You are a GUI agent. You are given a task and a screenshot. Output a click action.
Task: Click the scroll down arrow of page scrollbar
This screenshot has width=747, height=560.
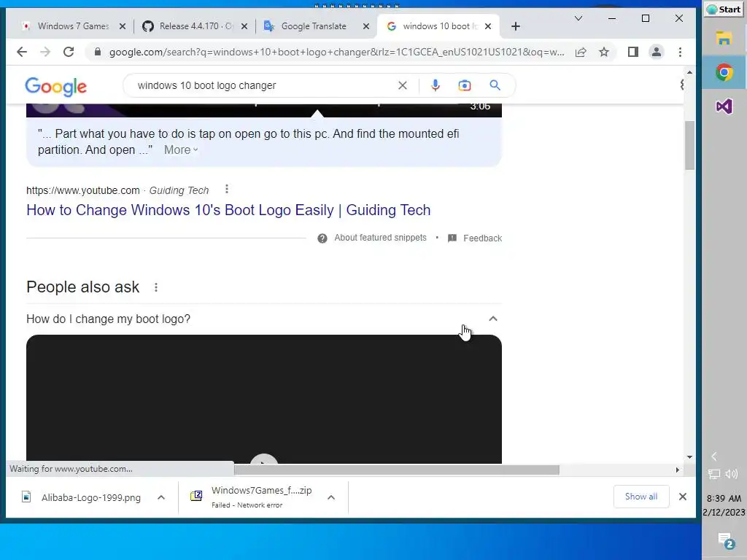click(x=689, y=457)
